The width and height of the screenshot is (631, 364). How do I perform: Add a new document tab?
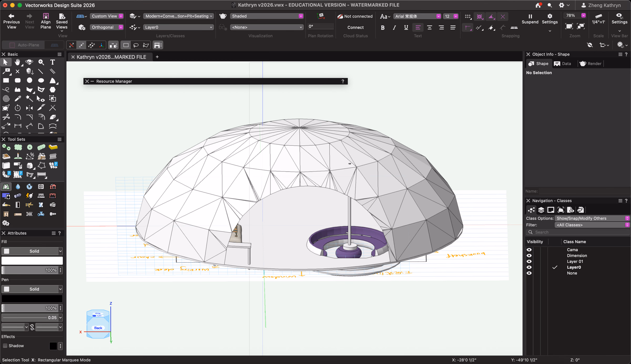157,57
